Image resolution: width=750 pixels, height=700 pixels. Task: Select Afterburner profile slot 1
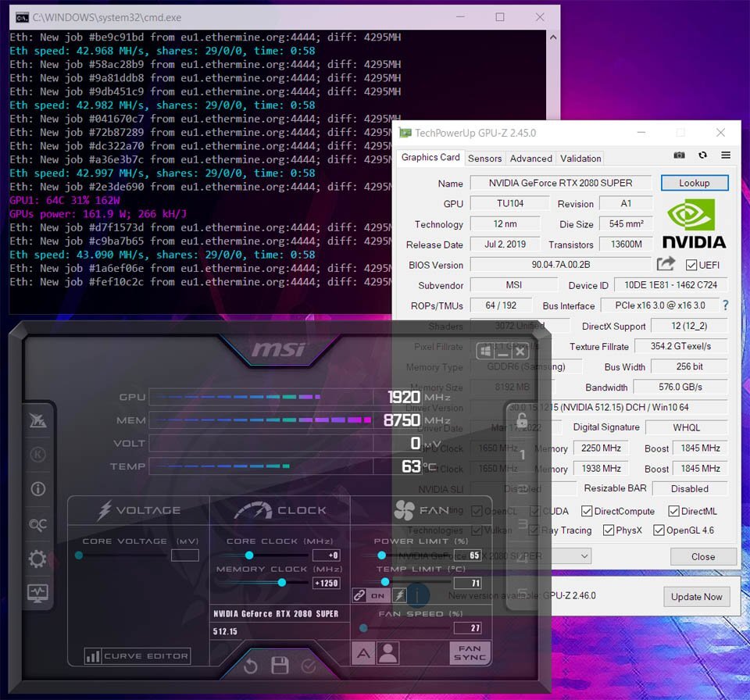(523, 455)
